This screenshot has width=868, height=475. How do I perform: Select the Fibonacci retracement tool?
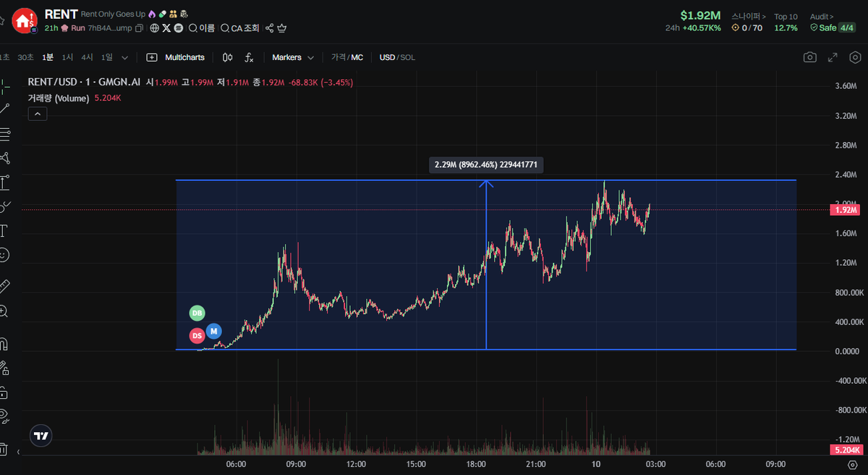point(4,133)
